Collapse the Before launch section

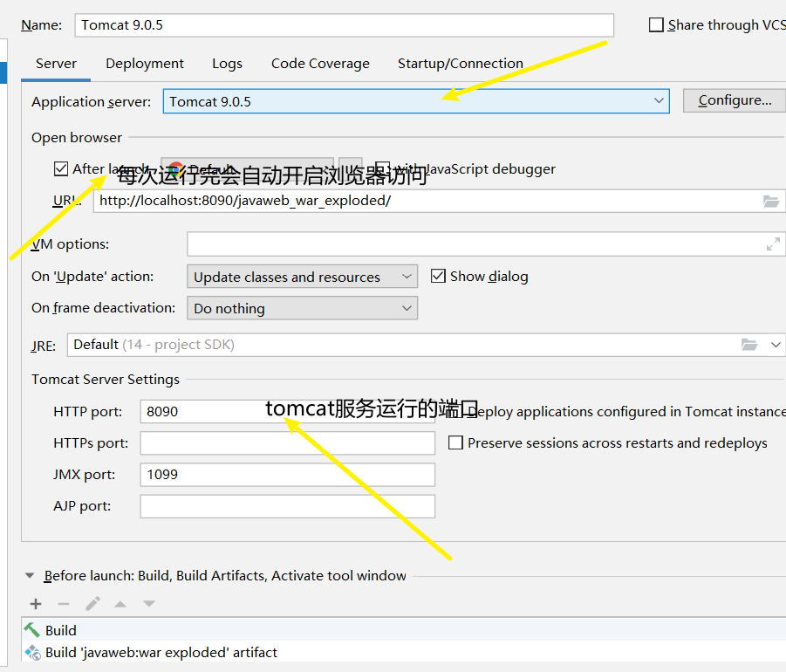30,576
